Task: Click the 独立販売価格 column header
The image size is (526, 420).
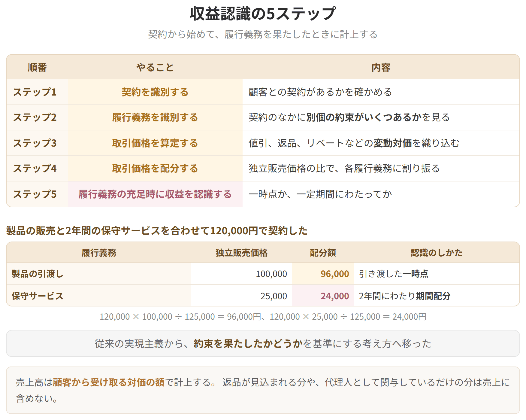Action: coord(241,253)
